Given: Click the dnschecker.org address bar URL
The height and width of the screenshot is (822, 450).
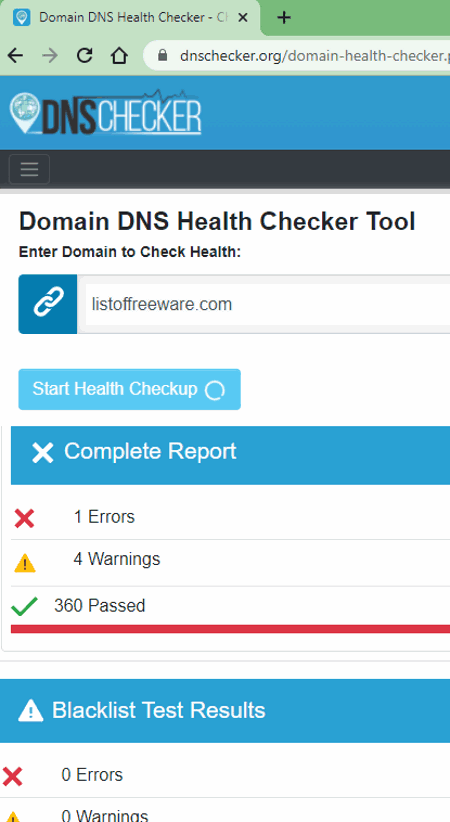Looking at the screenshot, I should (x=315, y=56).
